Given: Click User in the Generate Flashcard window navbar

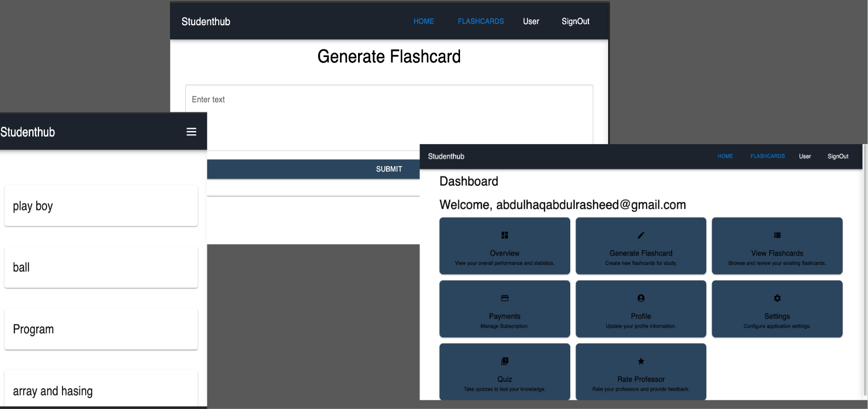Looking at the screenshot, I should pos(531,21).
